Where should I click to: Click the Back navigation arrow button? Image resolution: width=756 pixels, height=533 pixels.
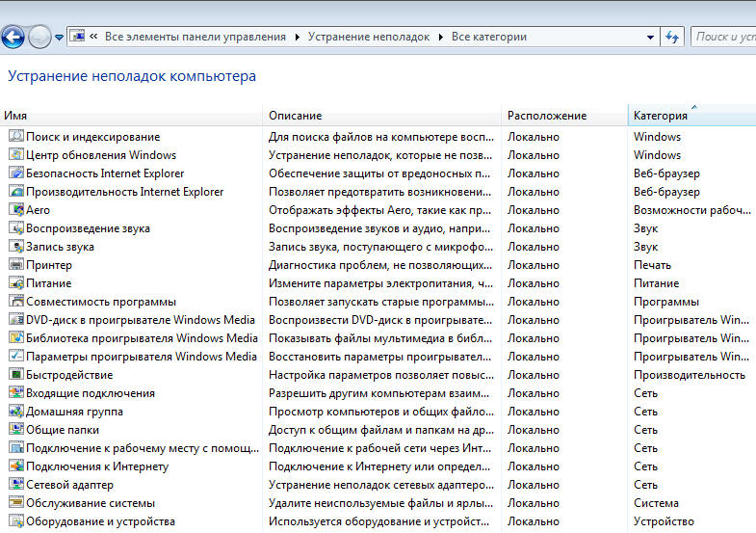13,38
